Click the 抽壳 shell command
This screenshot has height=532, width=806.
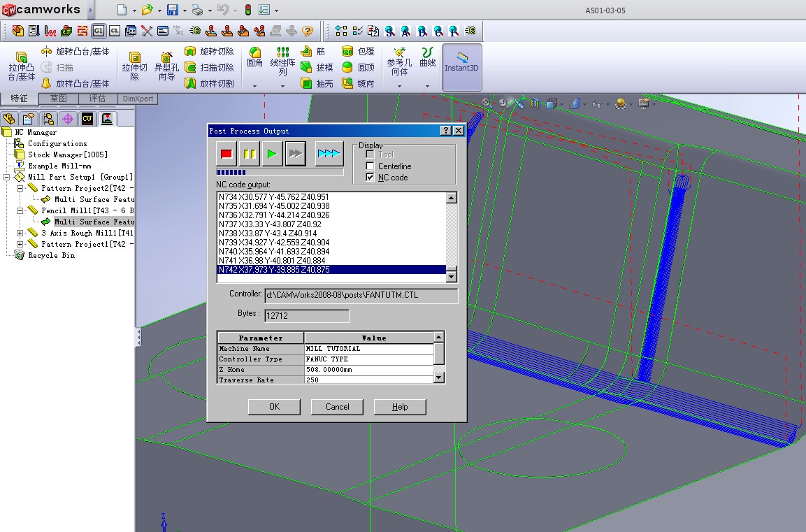317,83
